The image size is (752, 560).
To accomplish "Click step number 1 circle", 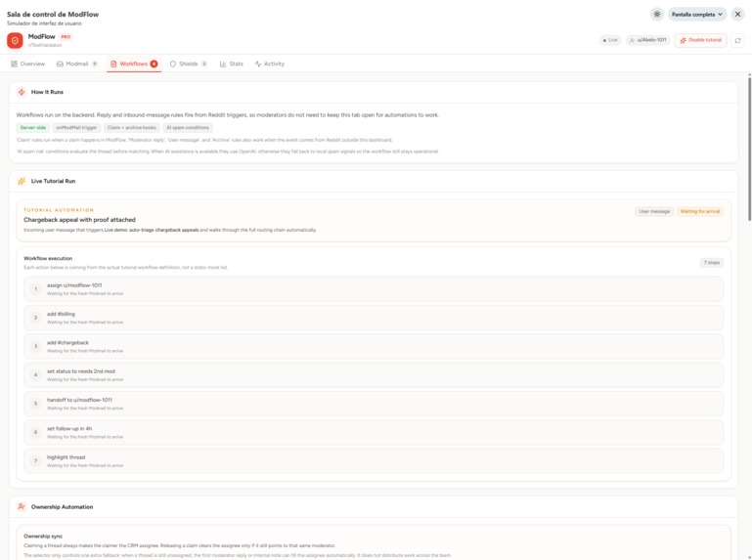I will [x=35, y=289].
